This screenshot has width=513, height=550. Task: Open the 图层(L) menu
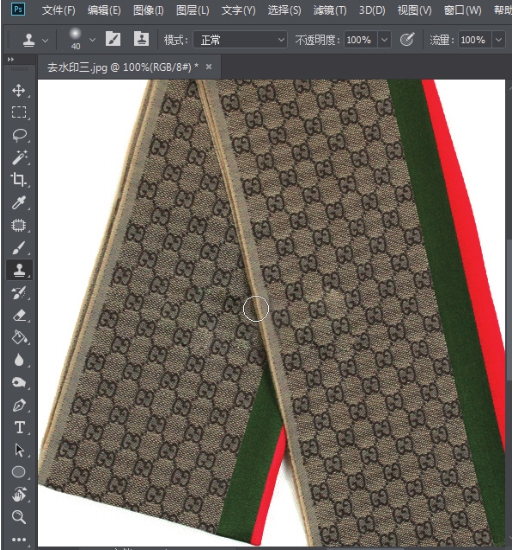193,11
